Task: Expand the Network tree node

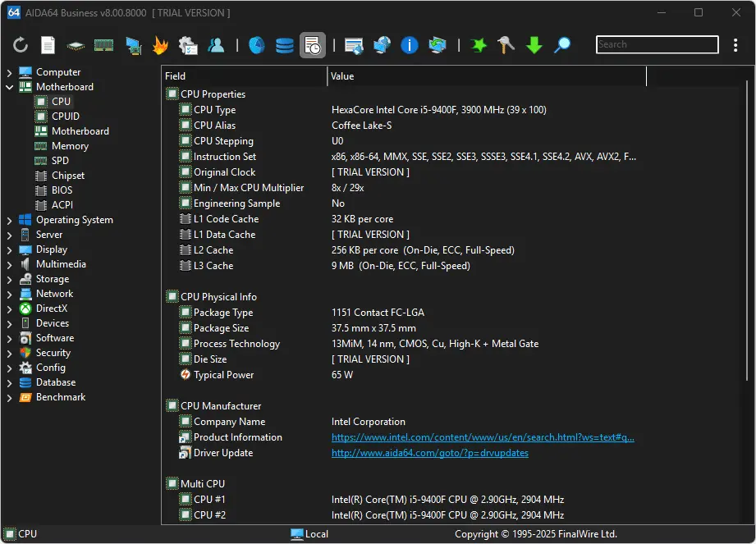Action: (x=10, y=295)
